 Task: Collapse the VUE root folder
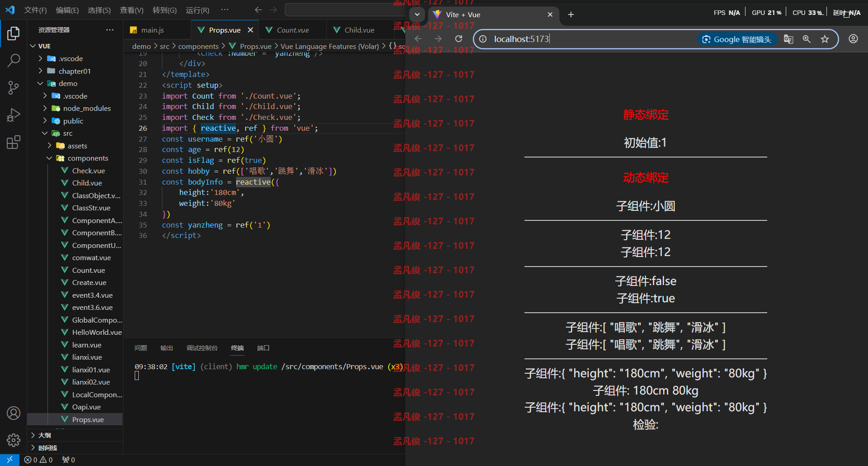33,46
